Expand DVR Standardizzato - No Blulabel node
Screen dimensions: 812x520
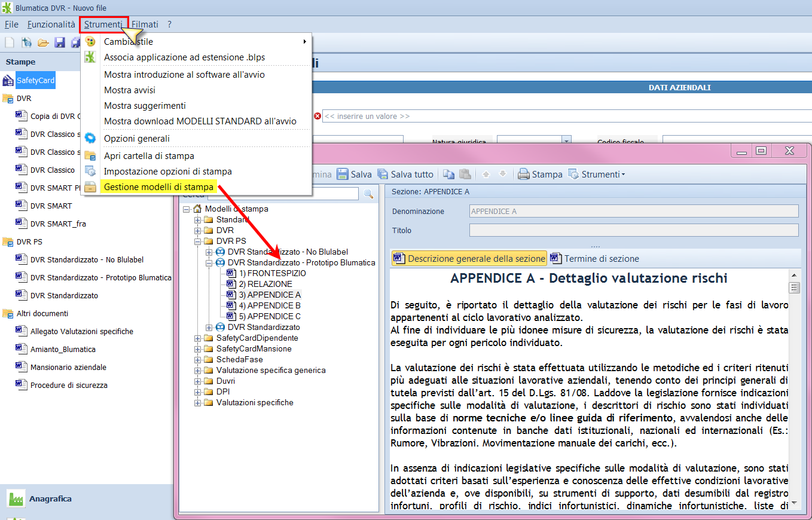[209, 252]
